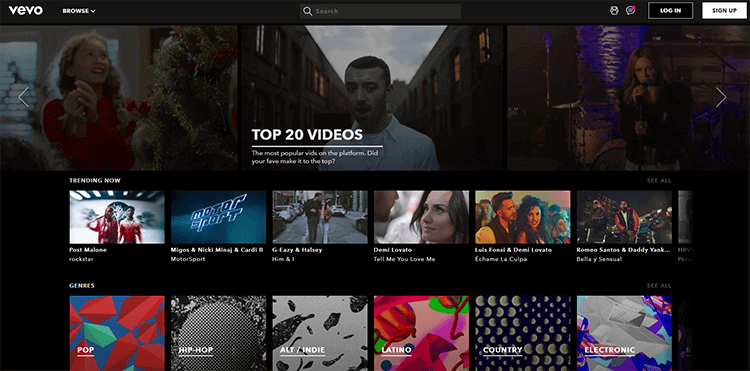The width and height of the screenshot is (750, 371).
Task: Click 'Bella y Sensual' song title
Action: [x=599, y=259]
